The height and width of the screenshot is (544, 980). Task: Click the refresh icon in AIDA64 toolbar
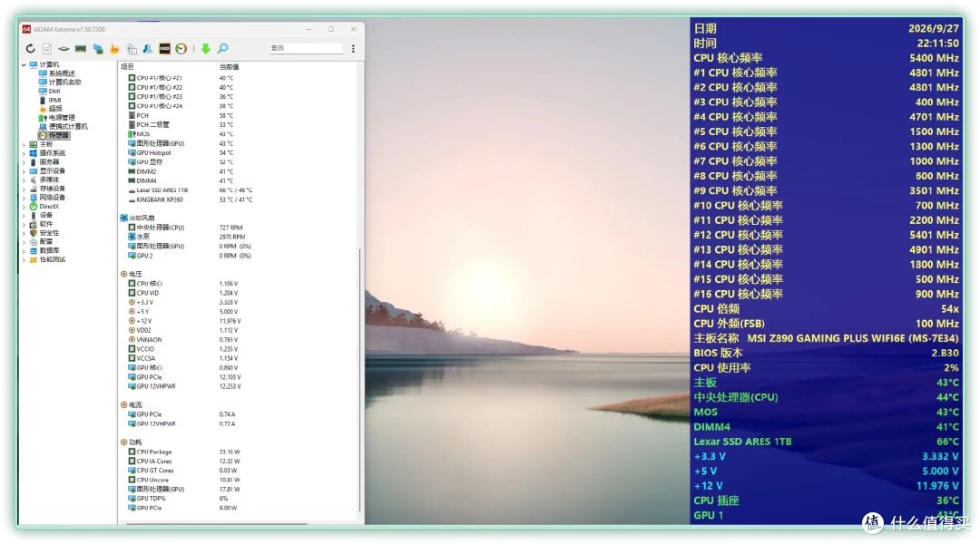(x=30, y=49)
